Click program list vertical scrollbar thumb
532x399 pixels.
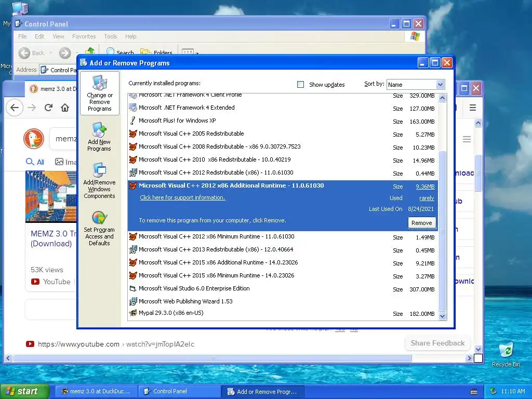point(443,231)
